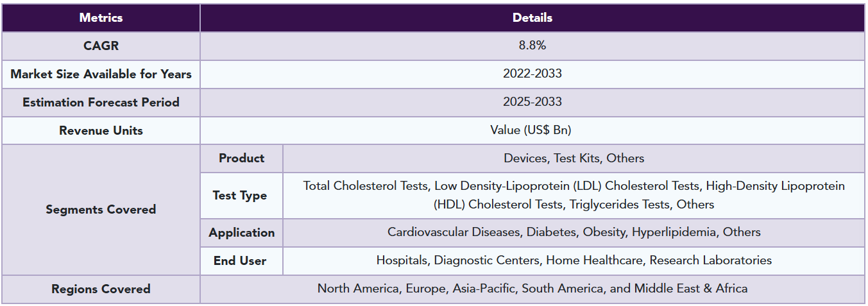Screen dimensions: 868x306
Task: Select the Segments Covered cell
Action: coord(101,210)
